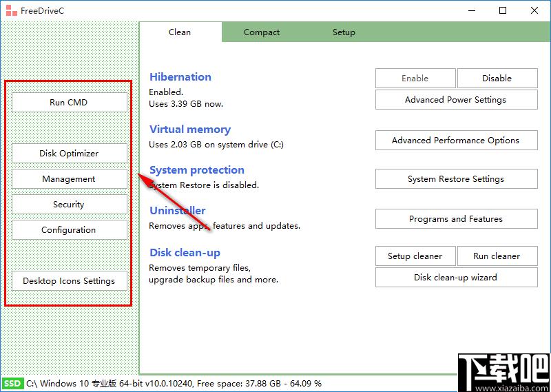Click the Run CMD button

coord(70,103)
